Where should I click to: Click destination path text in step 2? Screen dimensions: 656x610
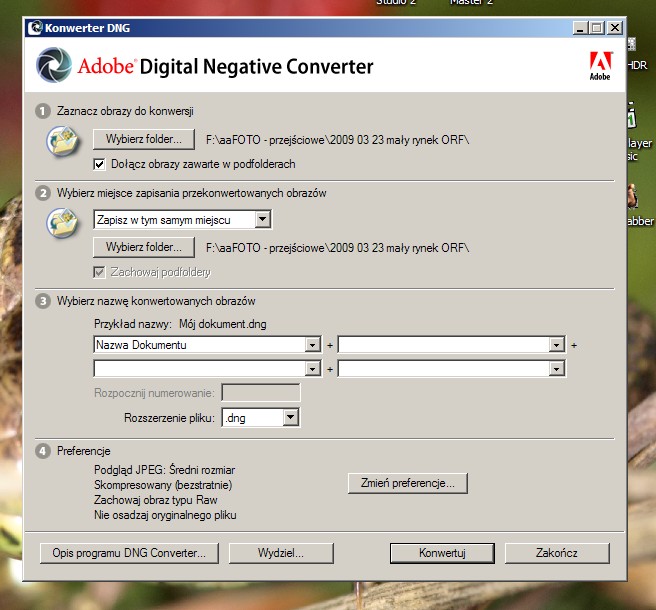[337, 248]
